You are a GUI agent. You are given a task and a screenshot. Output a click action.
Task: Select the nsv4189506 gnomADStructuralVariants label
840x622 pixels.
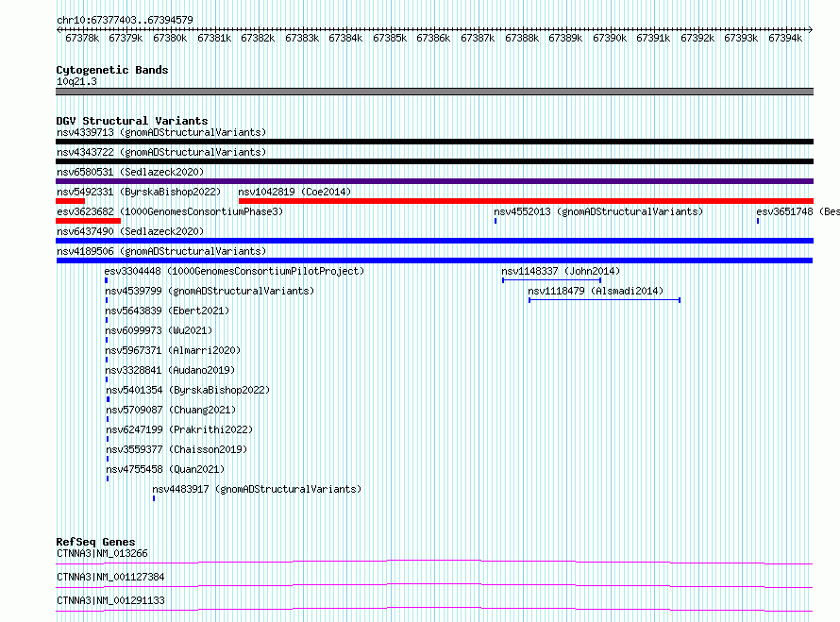click(x=161, y=251)
